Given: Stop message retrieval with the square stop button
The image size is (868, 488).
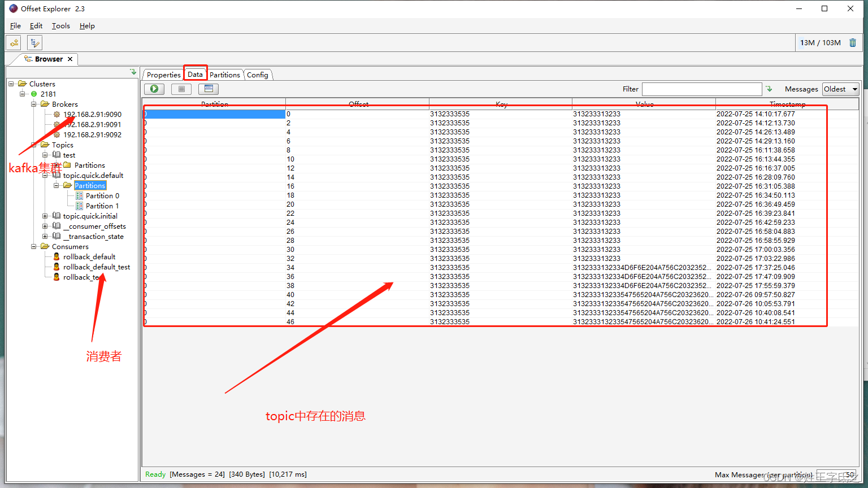Looking at the screenshot, I should coord(181,89).
